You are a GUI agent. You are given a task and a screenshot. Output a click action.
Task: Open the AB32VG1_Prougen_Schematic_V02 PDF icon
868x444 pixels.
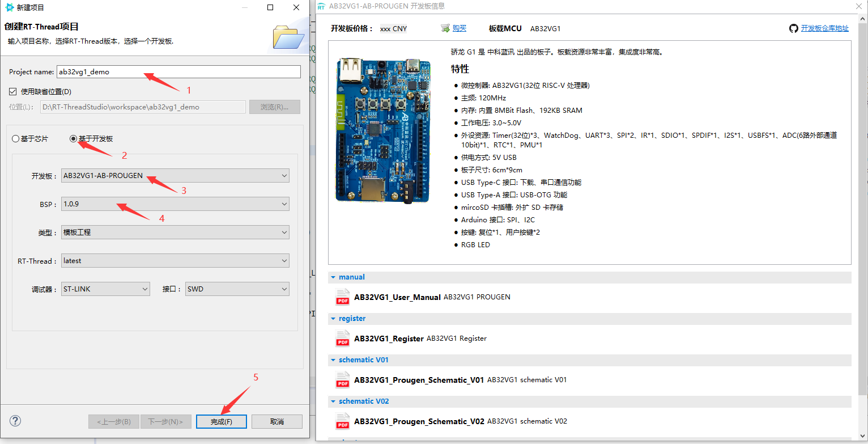click(x=343, y=421)
